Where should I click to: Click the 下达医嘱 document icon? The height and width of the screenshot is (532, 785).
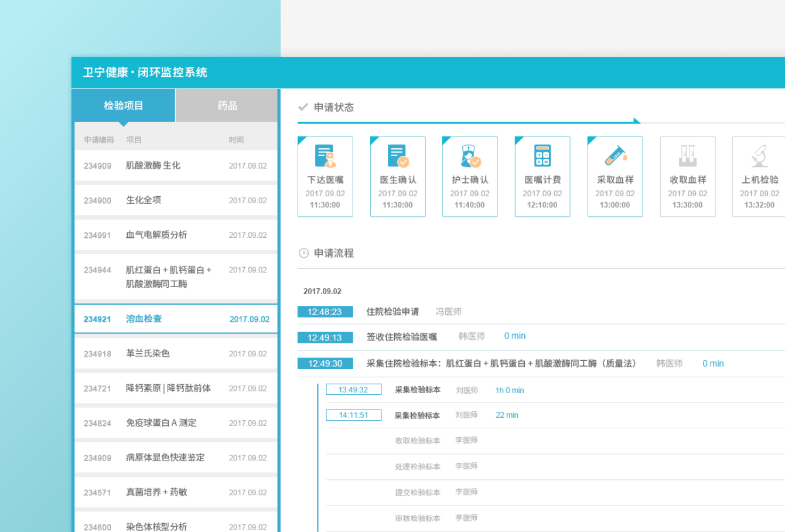[x=325, y=156]
